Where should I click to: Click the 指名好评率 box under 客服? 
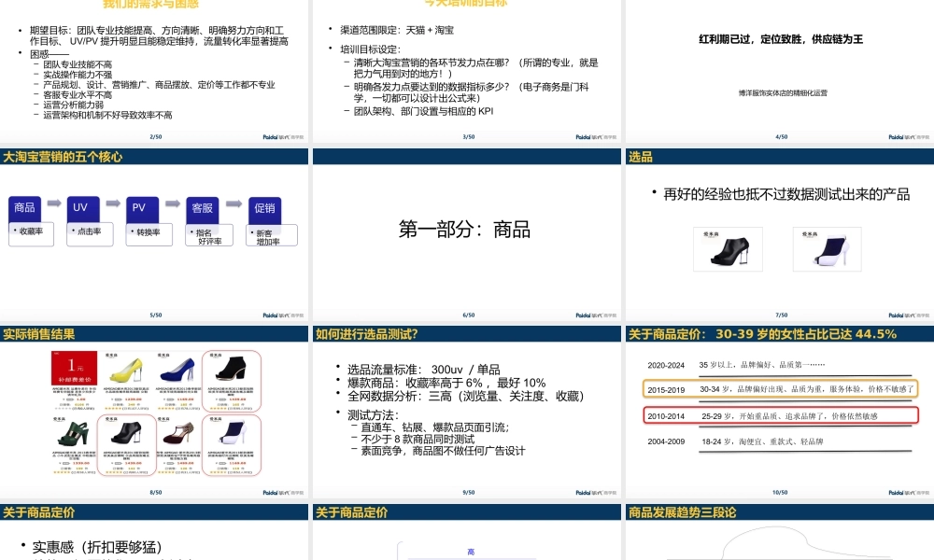tap(210, 235)
